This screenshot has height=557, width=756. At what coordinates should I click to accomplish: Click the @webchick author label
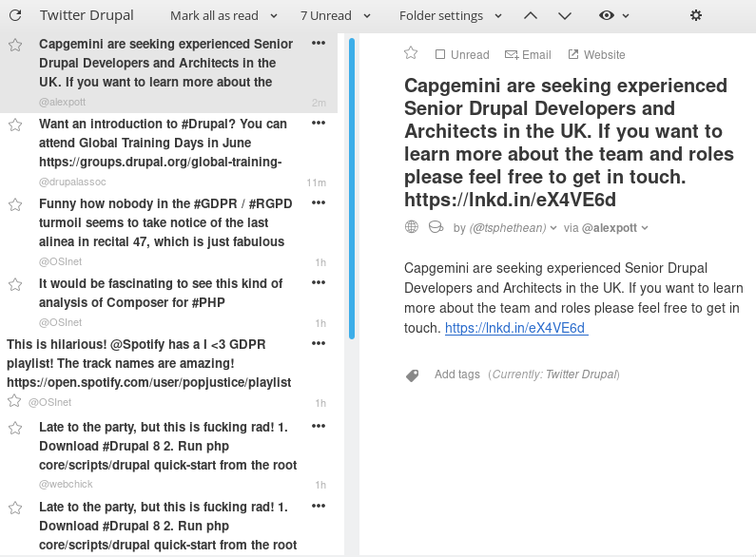[66, 484]
